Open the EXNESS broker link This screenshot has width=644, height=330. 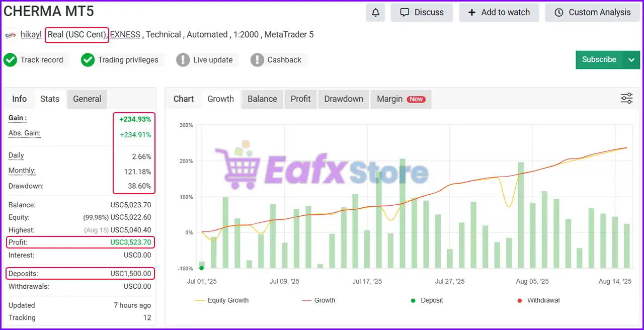[125, 35]
